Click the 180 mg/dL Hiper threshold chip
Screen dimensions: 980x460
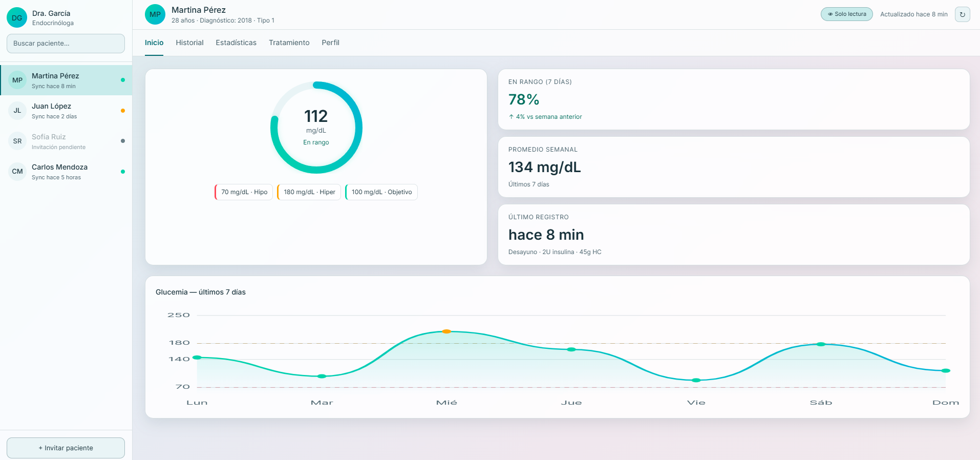[x=309, y=192]
